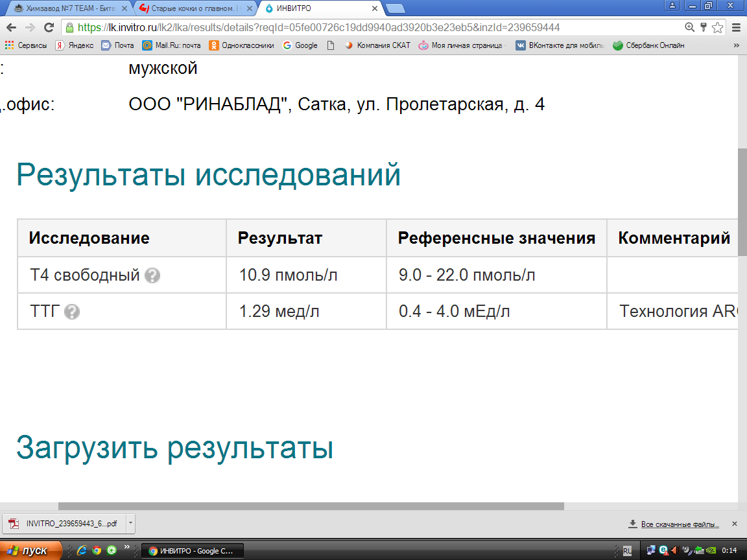Image resolution: width=747 pixels, height=560 pixels.
Task: Click the ООО "РИНАБЛАД" office address text
Action: [337, 104]
